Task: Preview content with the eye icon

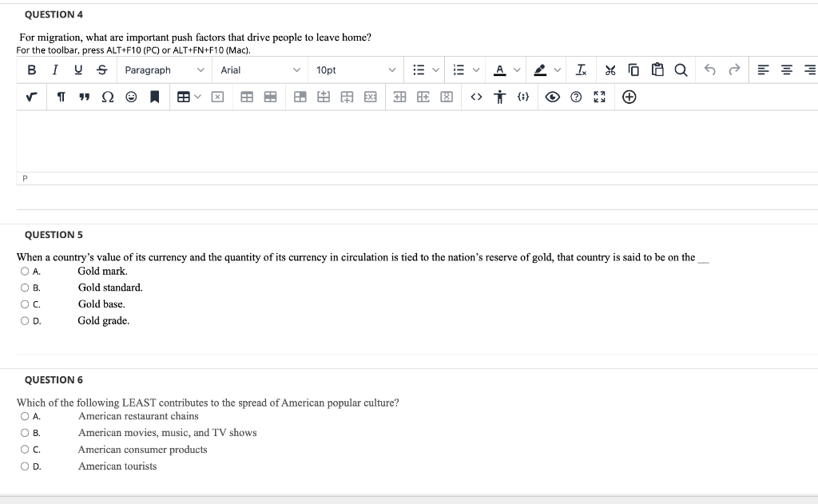Action: point(553,97)
